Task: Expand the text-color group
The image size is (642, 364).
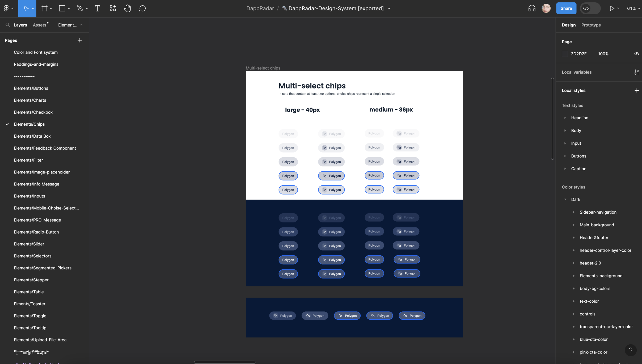Action: coord(574,301)
